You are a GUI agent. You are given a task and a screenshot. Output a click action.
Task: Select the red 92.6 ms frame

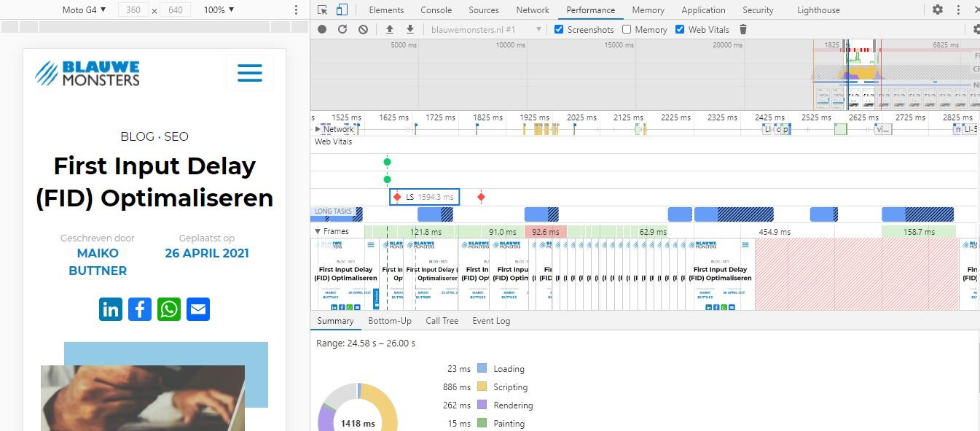pyautogui.click(x=545, y=232)
